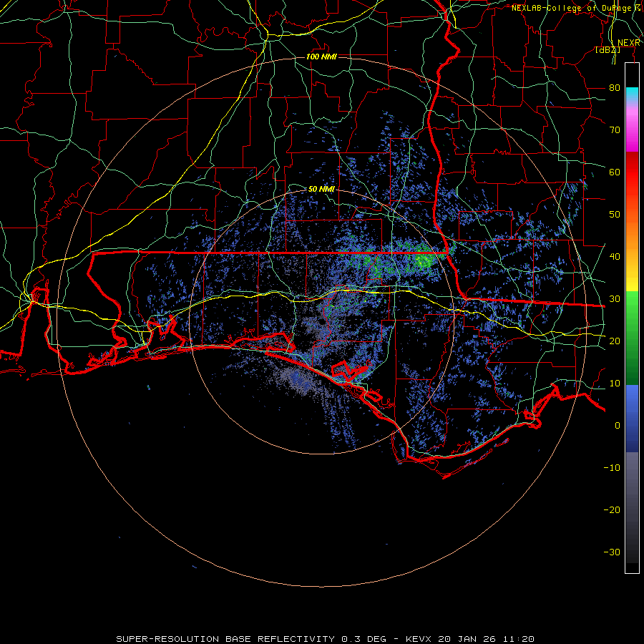
Task: Click the -20 dBZ value on the scale
Action: point(612,509)
